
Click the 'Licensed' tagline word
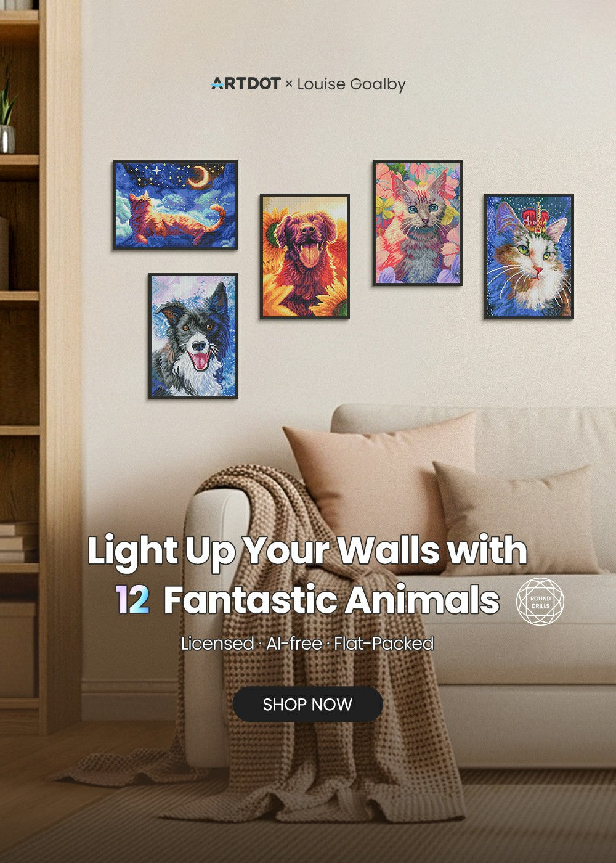tap(217, 644)
